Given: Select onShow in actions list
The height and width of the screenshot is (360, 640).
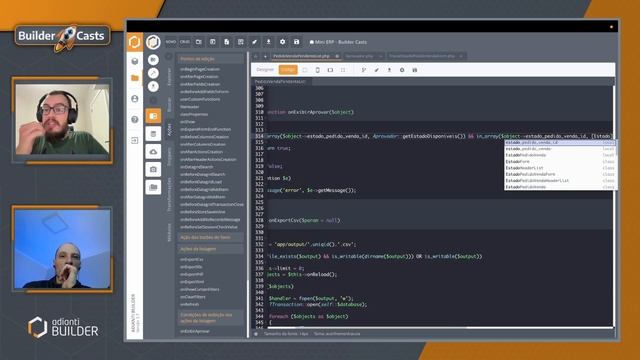Looking at the screenshot, I should click(188, 122).
